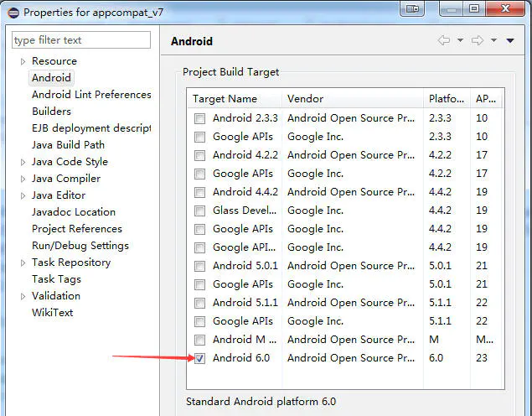The width and height of the screenshot is (532, 416).
Task: Check the Glass Devel... target checkbox
Action: coord(199,211)
